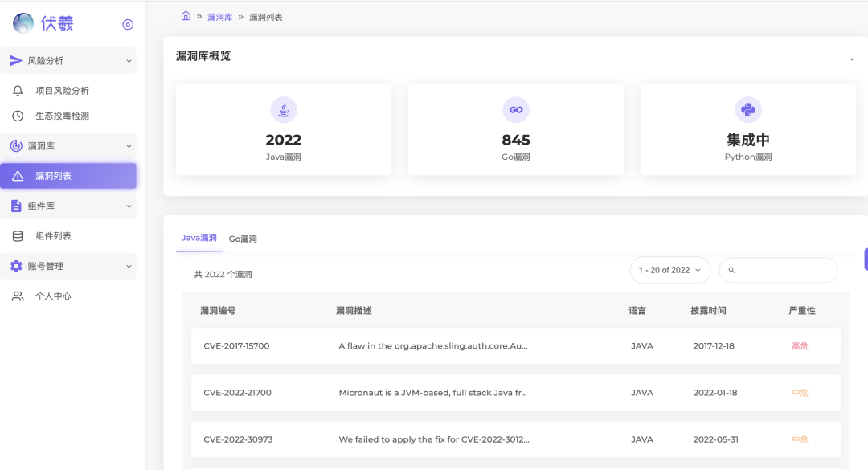868x470 pixels.
Task: Open the 1 - 20 of 2022 pagination dropdown
Action: [669, 270]
